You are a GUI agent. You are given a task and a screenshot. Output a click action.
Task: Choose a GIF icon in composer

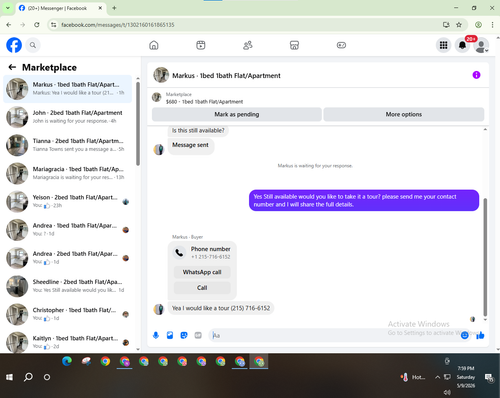pos(198,335)
